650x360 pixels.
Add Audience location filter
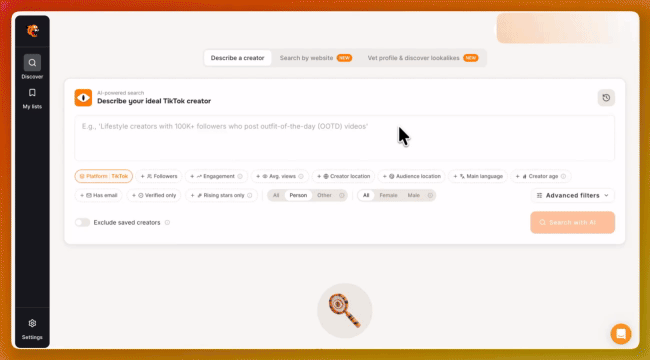click(x=412, y=176)
